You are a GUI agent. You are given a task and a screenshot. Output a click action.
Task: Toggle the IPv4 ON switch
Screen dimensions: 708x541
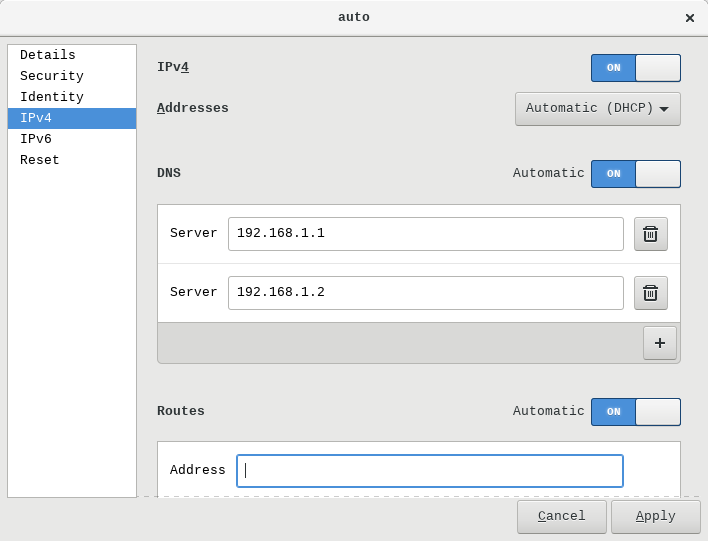pyautogui.click(x=636, y=68)
